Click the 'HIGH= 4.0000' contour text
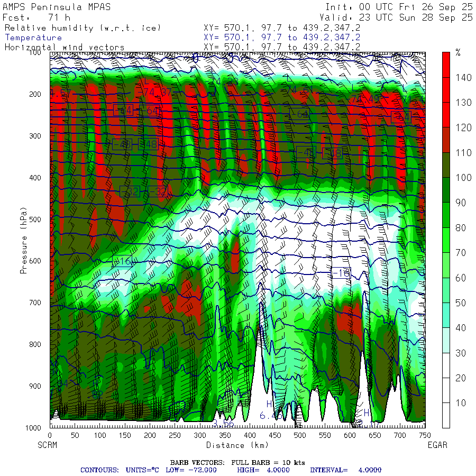476x476 pixels. [x=263, y=470]
